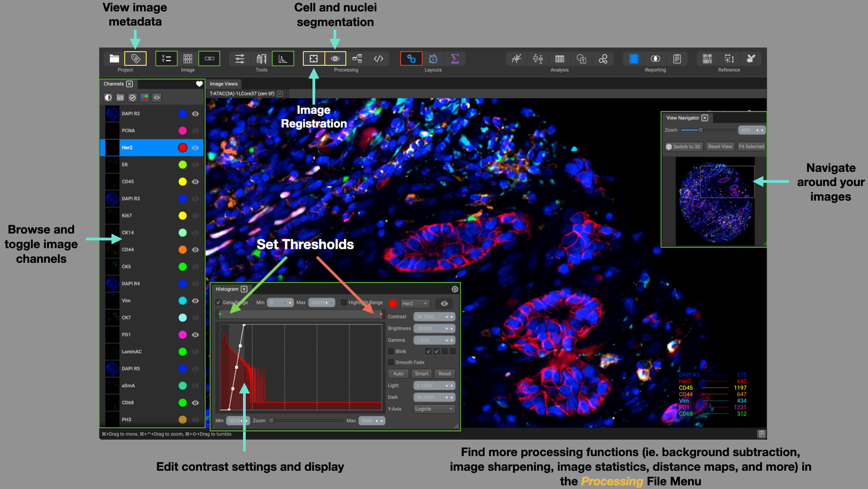Click the navigator overview thumbnail
Viewport: 868px width, 489px height.
click(715, 202)
